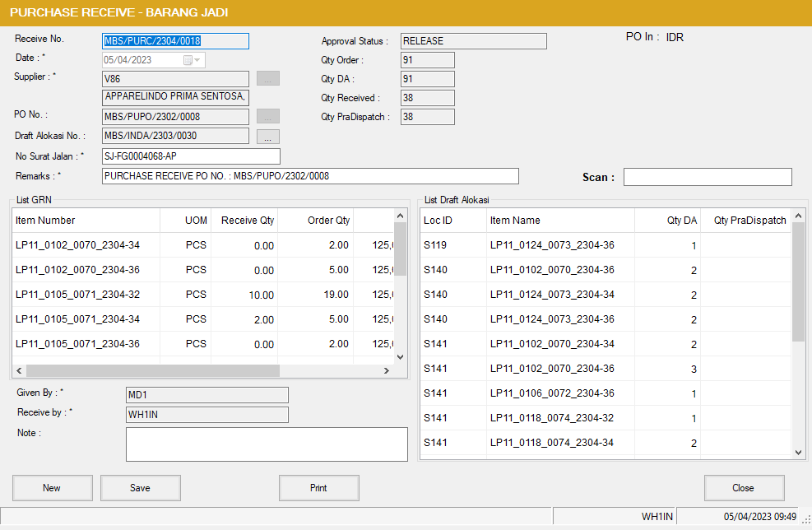This screenshot has height=530, width=812.
Task: Click the browse button next to Supplier field
Action: [268, 79]
